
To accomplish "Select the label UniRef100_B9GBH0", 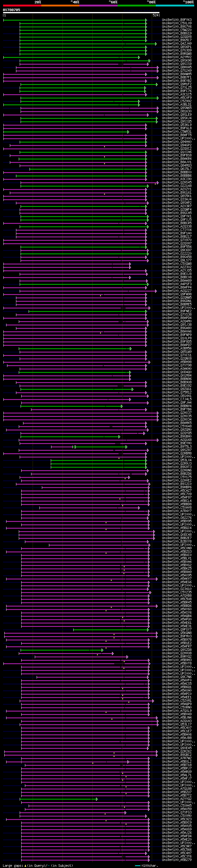I will [x=177, y=436].
